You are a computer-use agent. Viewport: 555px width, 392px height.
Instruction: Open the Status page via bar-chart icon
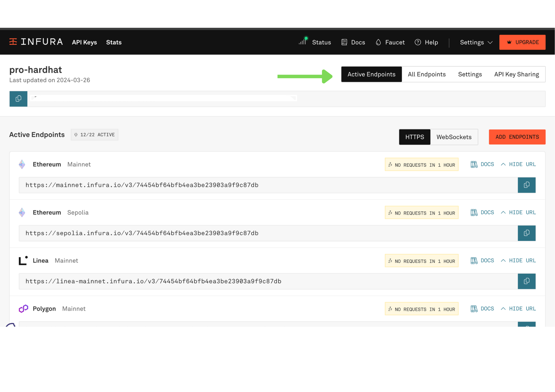pos(302,42)
